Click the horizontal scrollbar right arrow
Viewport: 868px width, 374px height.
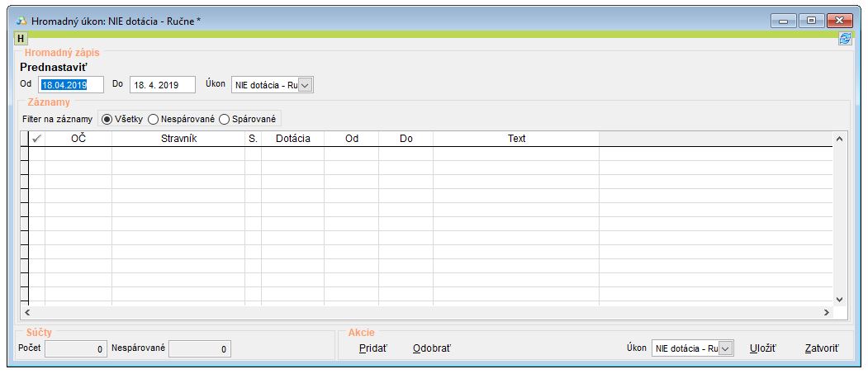pyautogui.click(x=825, y=313)
